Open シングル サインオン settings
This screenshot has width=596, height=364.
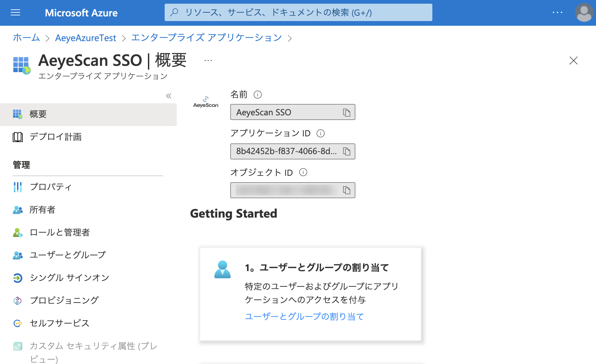click(x=69, y=278)
